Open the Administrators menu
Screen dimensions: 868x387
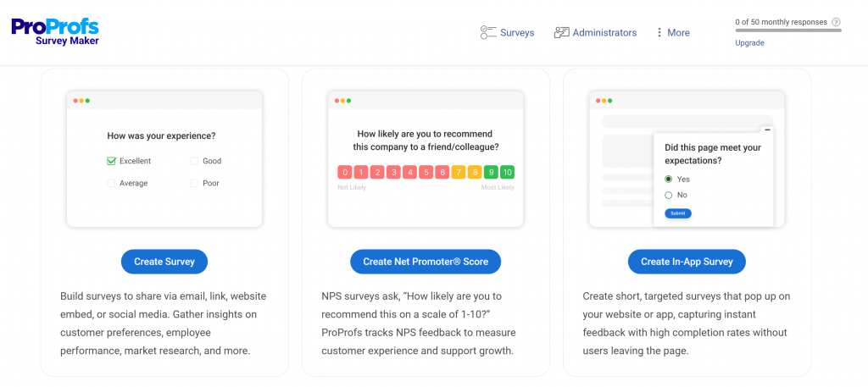(x=604, y=33)
